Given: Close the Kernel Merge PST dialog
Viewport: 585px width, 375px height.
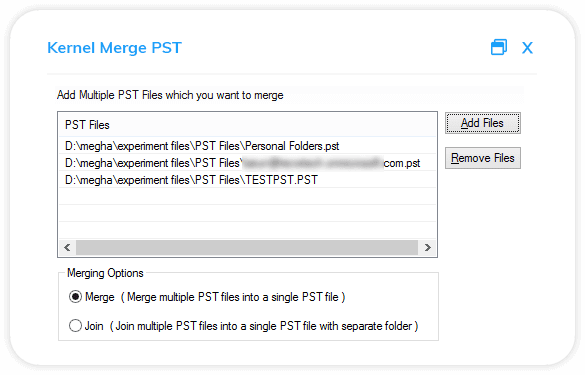Looking at the screenshot, I should (527, 48).
